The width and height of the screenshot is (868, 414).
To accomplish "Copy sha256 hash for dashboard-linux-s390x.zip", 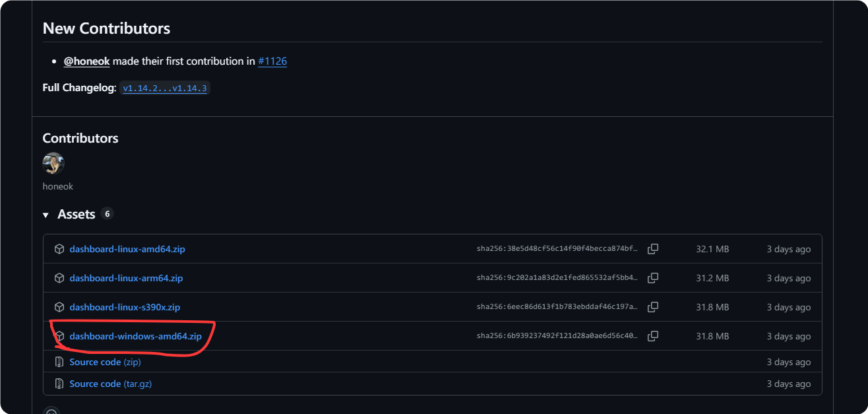I will [653, 307].
